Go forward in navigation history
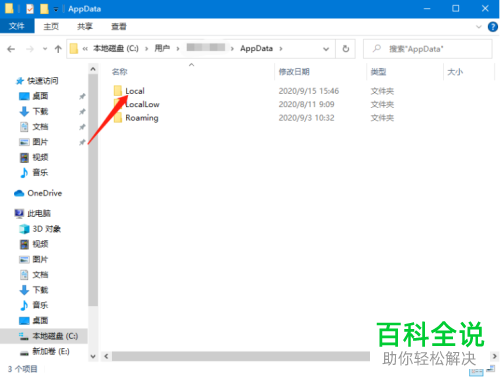 pyautogui.click(x=30, y=49)
